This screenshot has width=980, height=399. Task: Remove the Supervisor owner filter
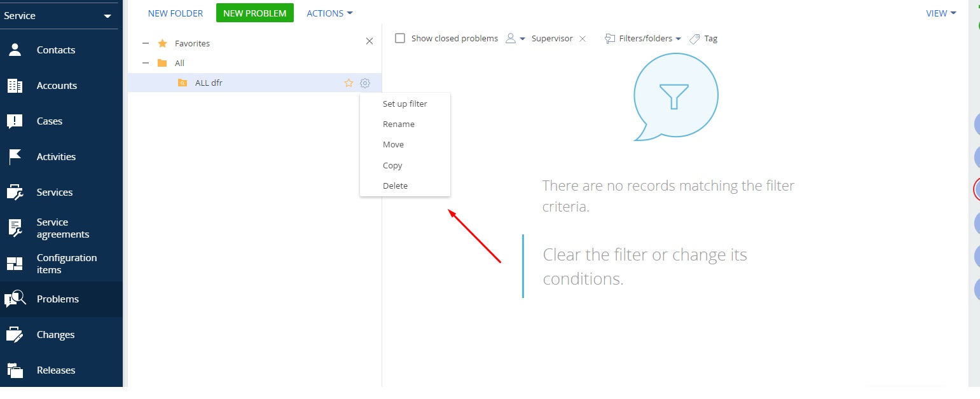click(x=583, y=39)
